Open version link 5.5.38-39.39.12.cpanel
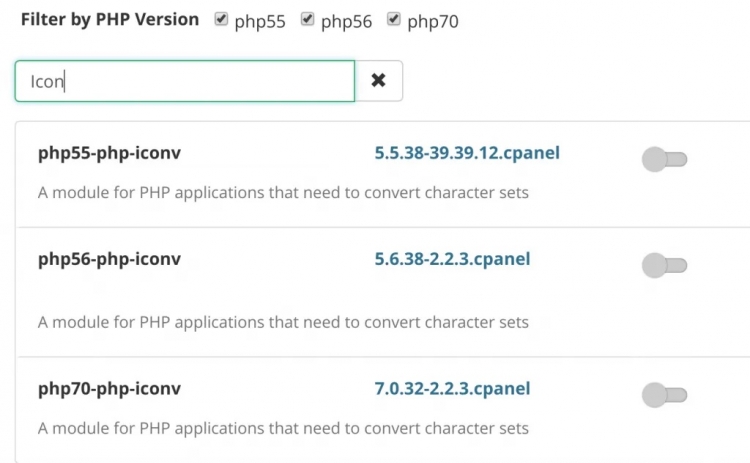This screenshot has width=750, height=463. [x=467, y=153]
